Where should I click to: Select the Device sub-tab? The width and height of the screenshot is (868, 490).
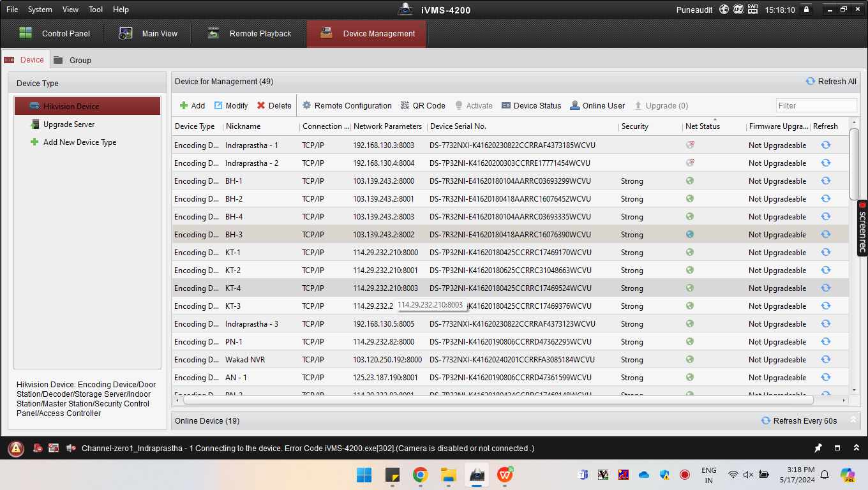click(24, 60)
